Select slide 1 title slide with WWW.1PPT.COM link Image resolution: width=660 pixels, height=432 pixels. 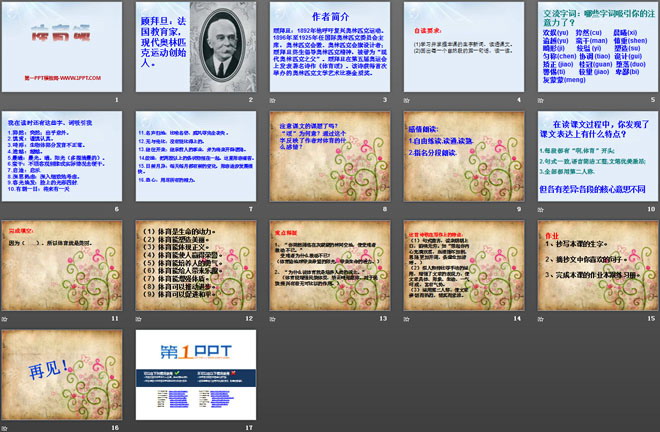coord(62,47)
